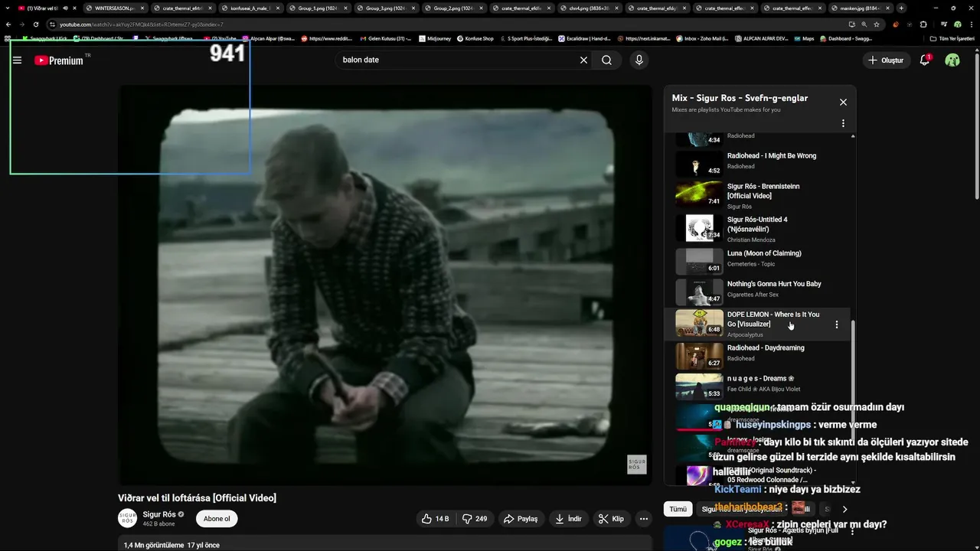Expand the Tüm Yer İşaretleri bookmarks folder
The image size is (980, 551).
(952, 38)
